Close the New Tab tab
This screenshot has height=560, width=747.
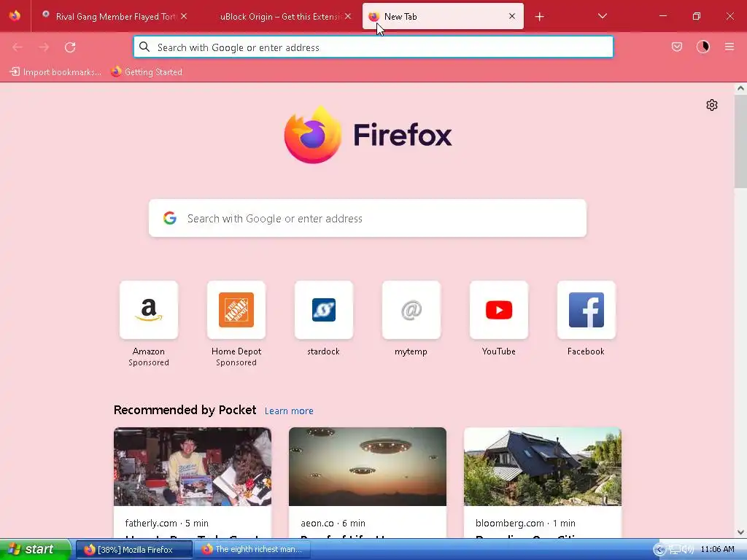(512, 16)
